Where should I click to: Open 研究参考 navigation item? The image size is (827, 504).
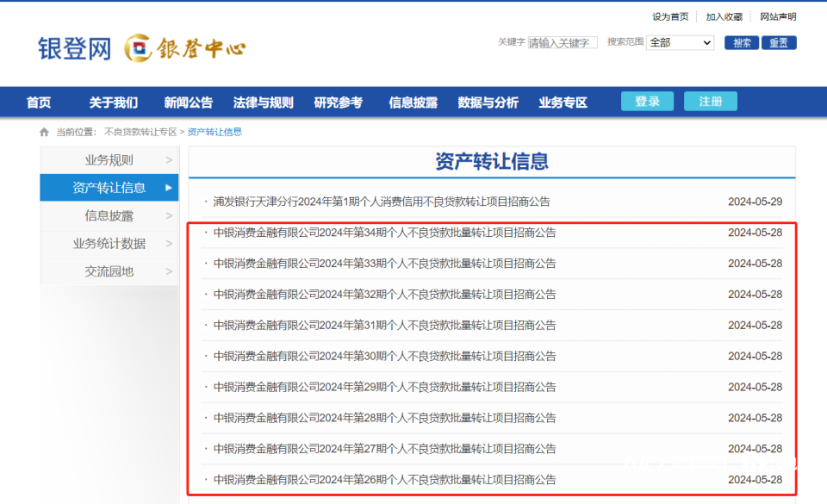pyautogui.click(x=338, y=103)
